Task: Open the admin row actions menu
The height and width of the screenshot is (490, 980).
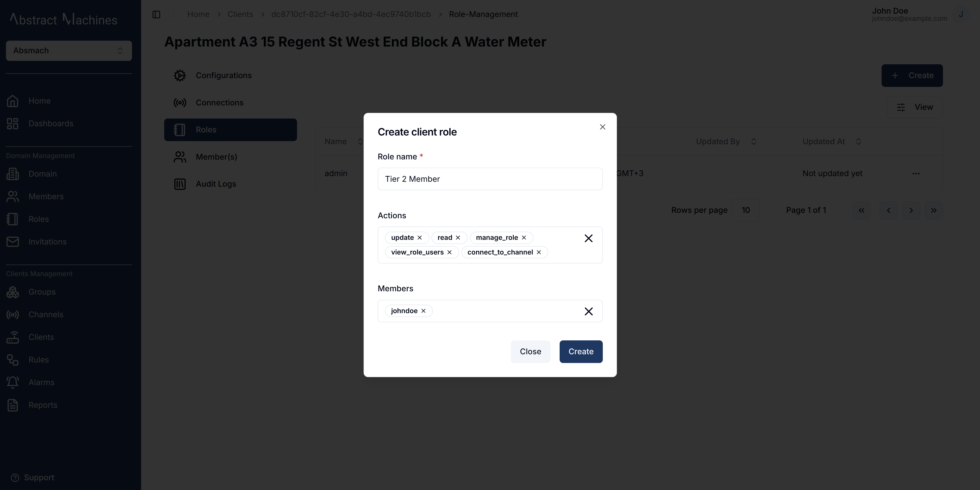Action: [x=916, y=174]
